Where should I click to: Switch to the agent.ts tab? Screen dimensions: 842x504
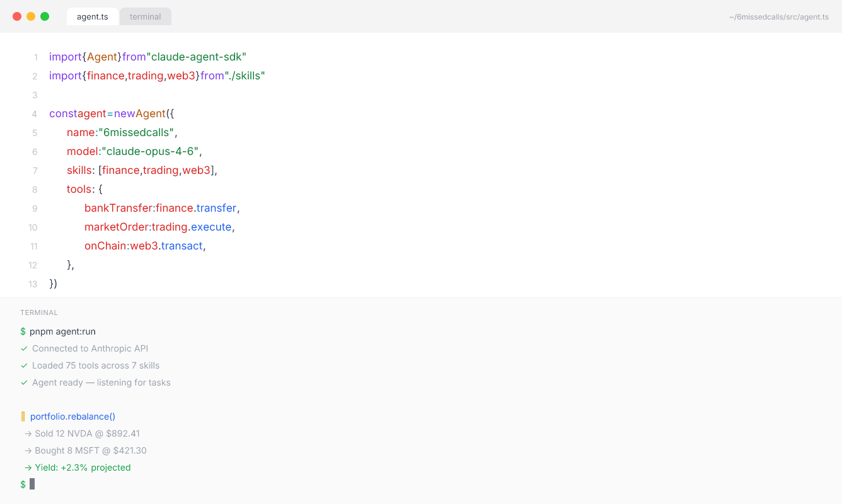click(x=92, y=17)
